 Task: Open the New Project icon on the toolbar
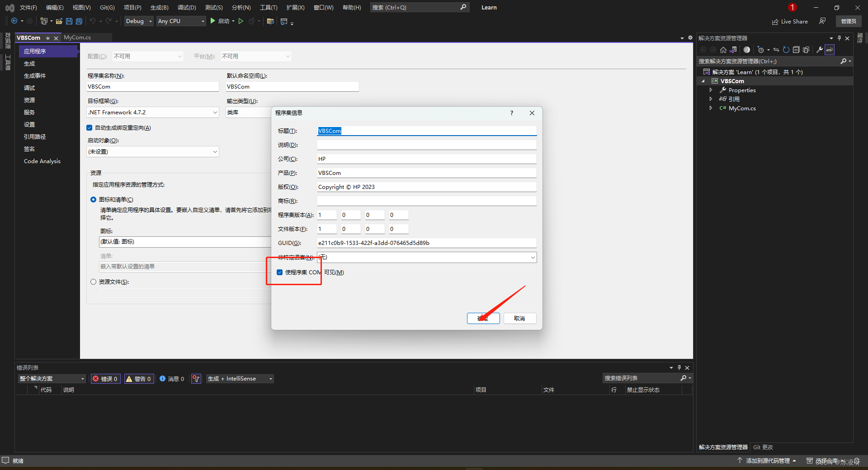coord(44,21)
